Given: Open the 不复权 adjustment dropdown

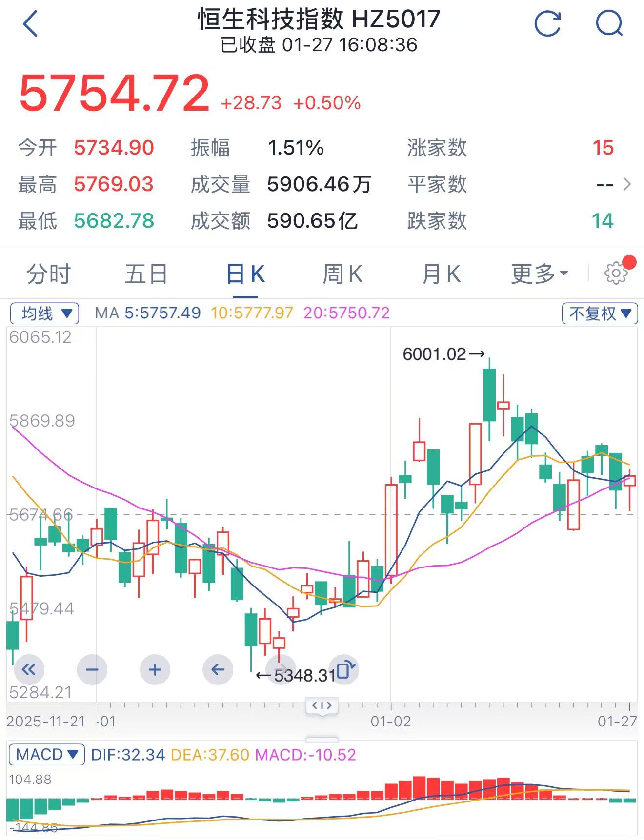Looking at the screenshot, I should tap(600, 313).
